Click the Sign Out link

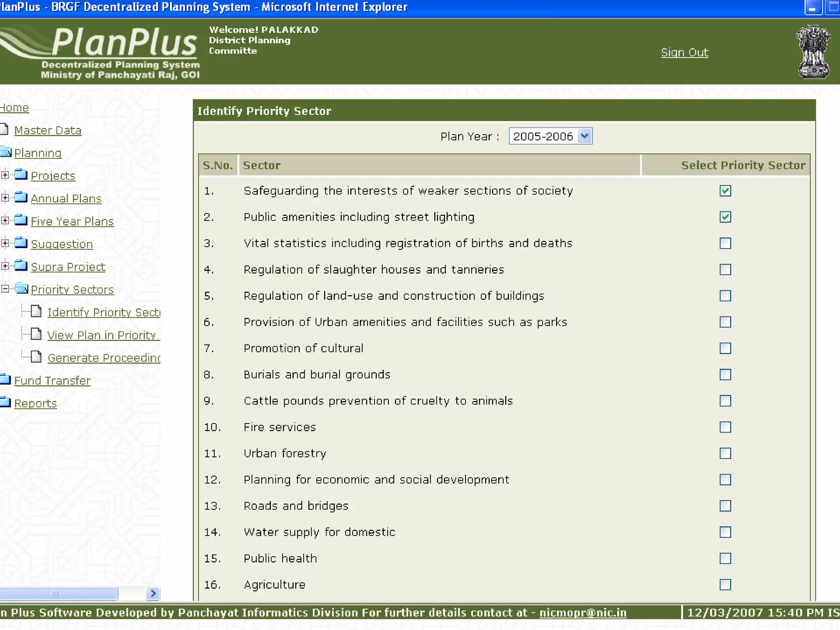pos(684,52)
